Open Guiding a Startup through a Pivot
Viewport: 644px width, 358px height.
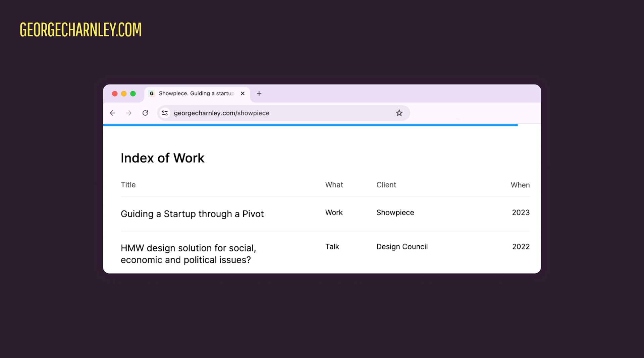(192, 214)
